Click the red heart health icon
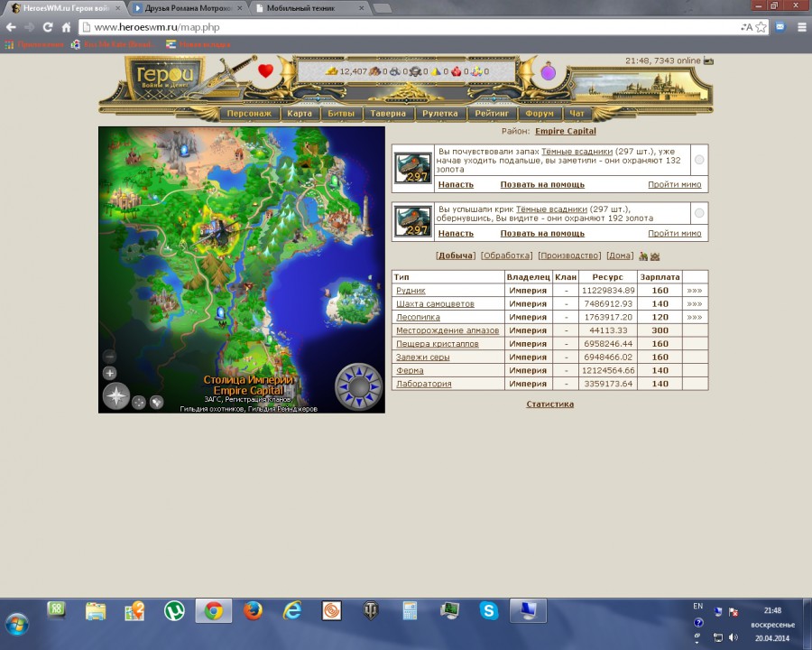 (265, 70)
